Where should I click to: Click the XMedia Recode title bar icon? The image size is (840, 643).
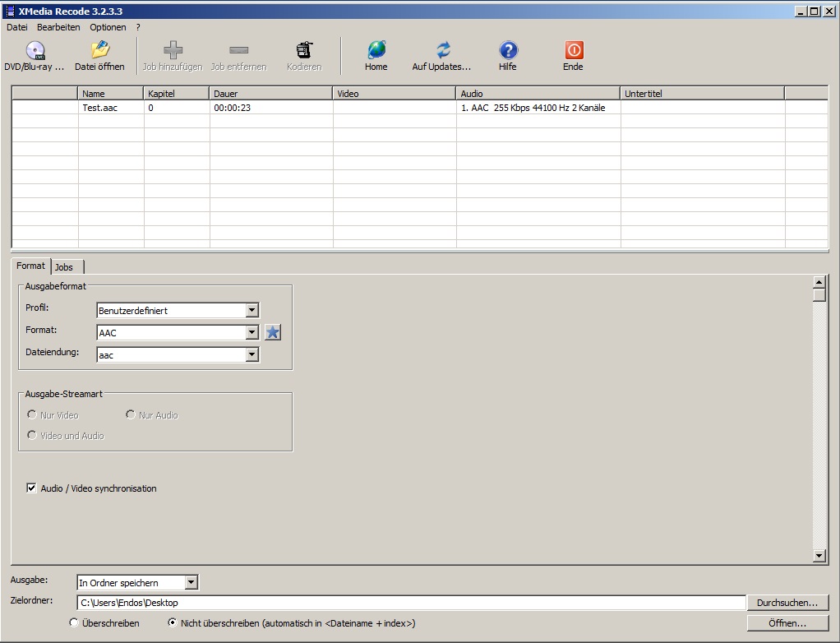10,12
